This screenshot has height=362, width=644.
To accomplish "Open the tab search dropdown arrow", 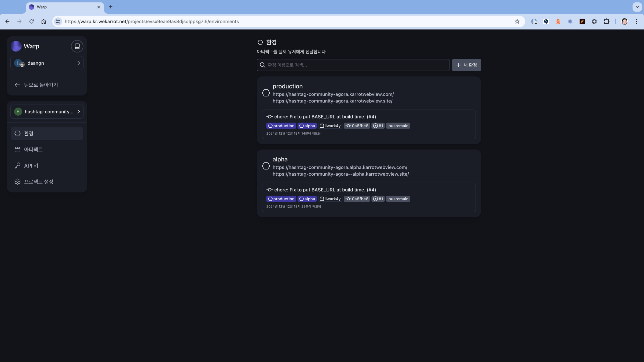I will tap(637, 7).
